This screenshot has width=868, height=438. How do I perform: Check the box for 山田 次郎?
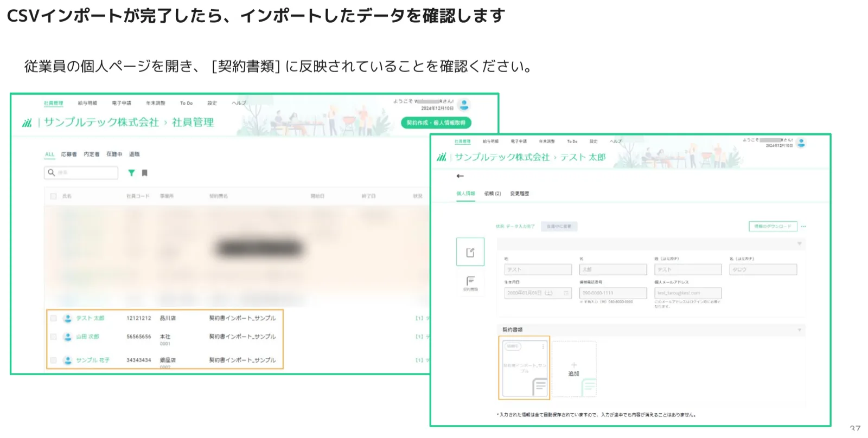point(53,337)
